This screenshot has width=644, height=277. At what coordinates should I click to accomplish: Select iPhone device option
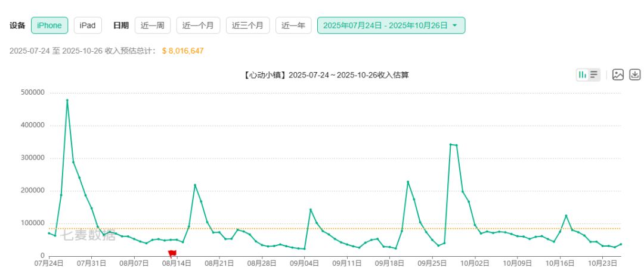[x=49, y=26]
